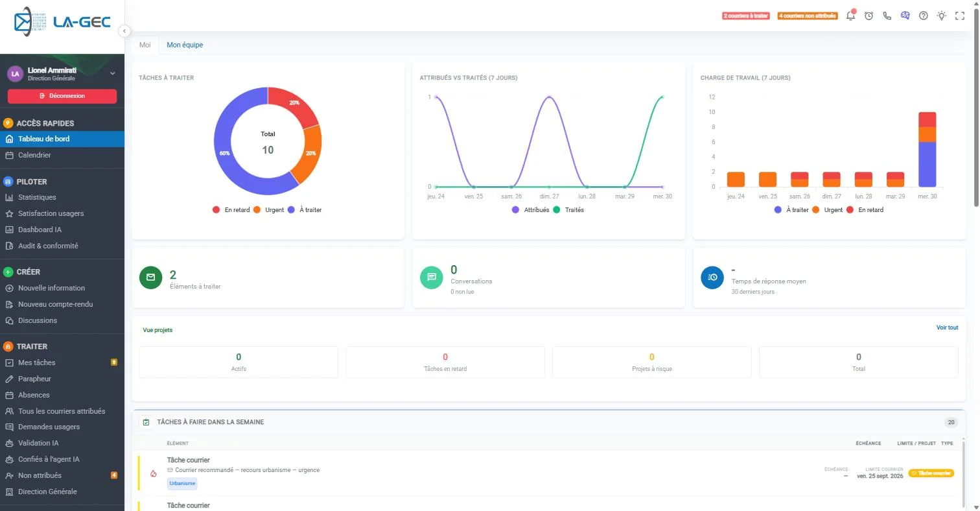Click the Urbanisme tag on the first task
Screen dimensions: 980x511
(181, 483)
